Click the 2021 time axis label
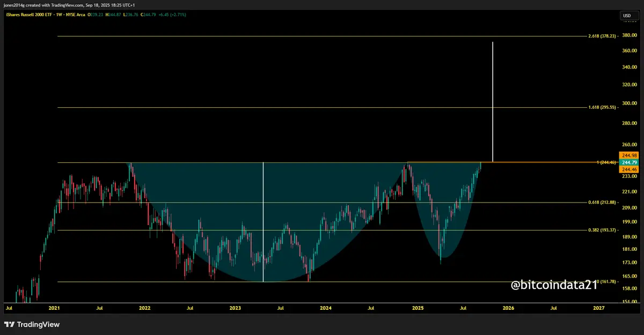 54,308
